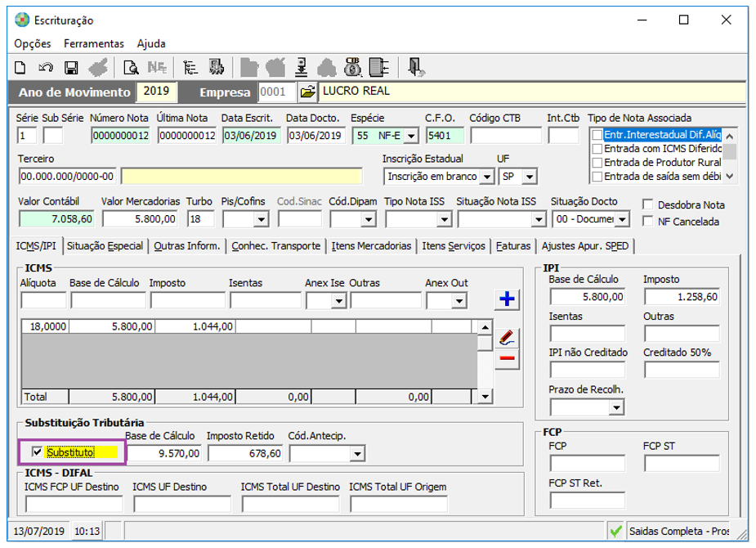Open the Empresa folder lookup icon
The height and width of the screenshot is (548, 756).
click(x=306, y=92)
